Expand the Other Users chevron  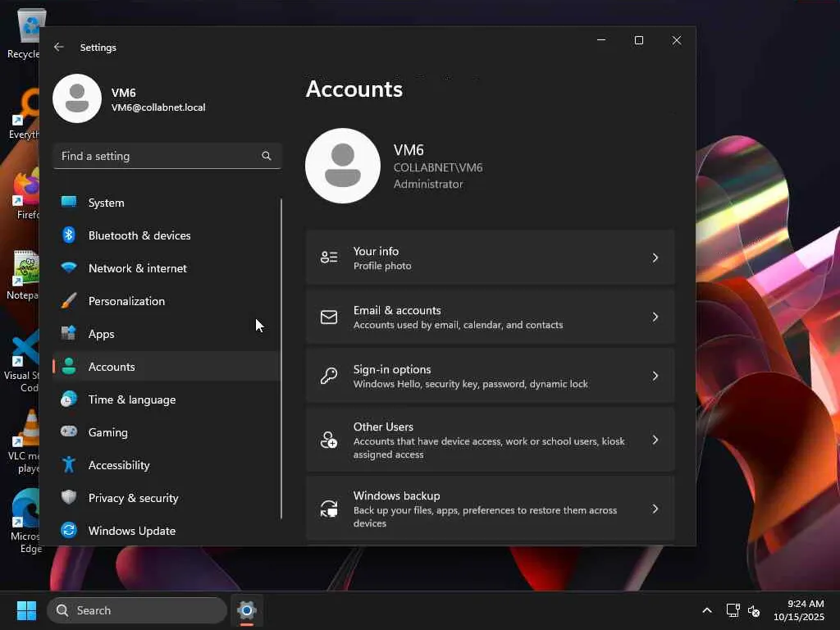coord(655,440)
